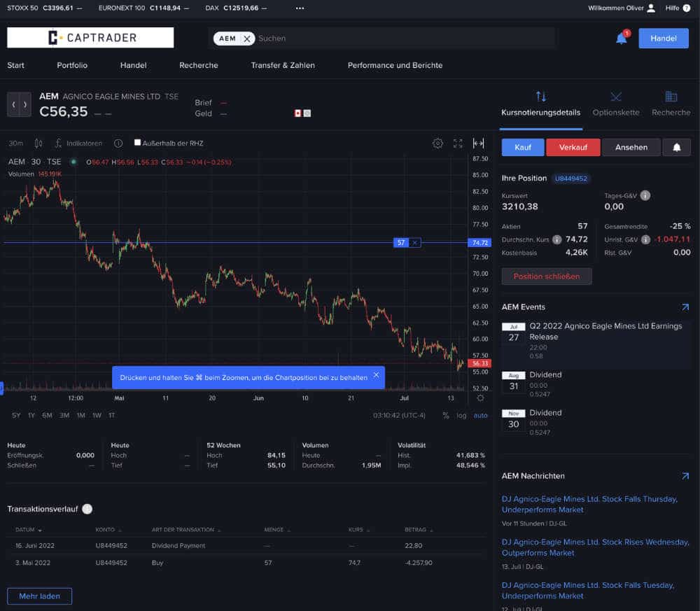Expand the ticker bar more dots
Viewport: 700px width, 611px height.
[x=300, y=8]
